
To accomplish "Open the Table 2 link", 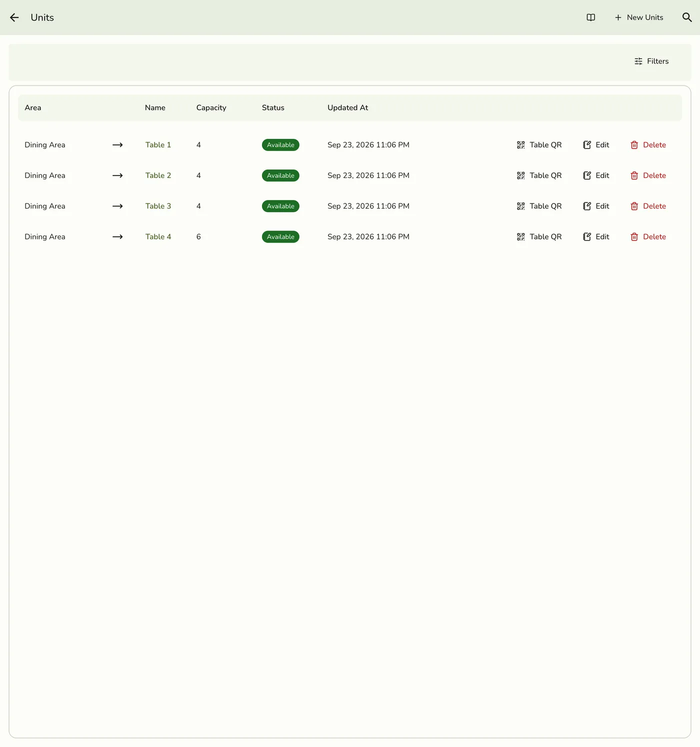I will pyautogui.click(x=158, y=175).
